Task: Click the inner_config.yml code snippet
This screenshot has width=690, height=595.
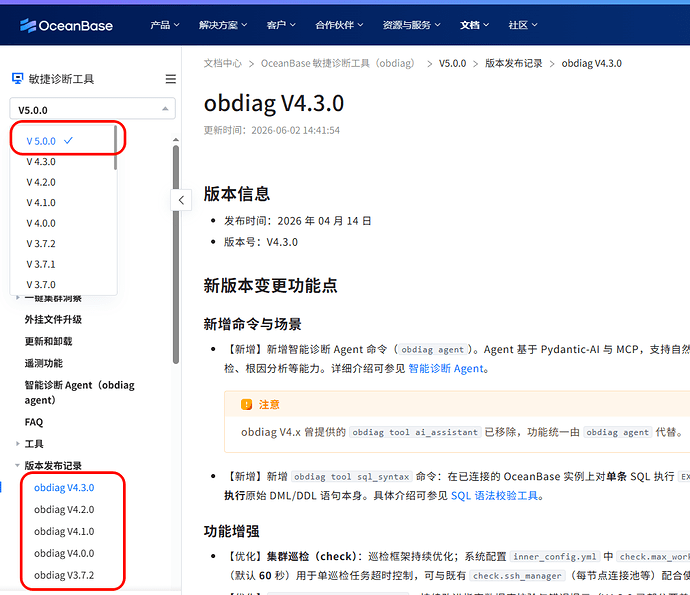Action: tap(554, 557)
